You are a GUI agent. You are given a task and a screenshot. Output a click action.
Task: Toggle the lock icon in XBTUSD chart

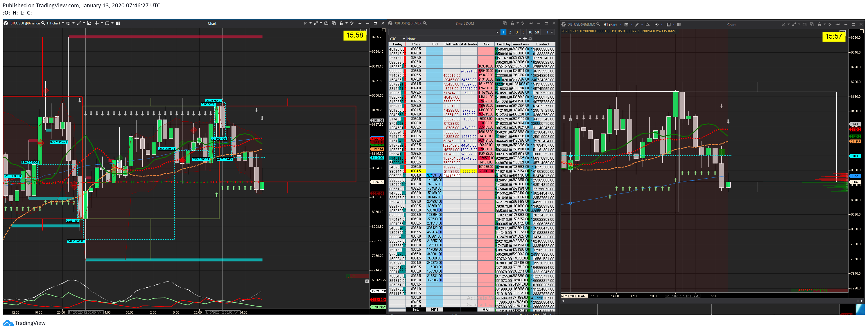pos(819,24)
